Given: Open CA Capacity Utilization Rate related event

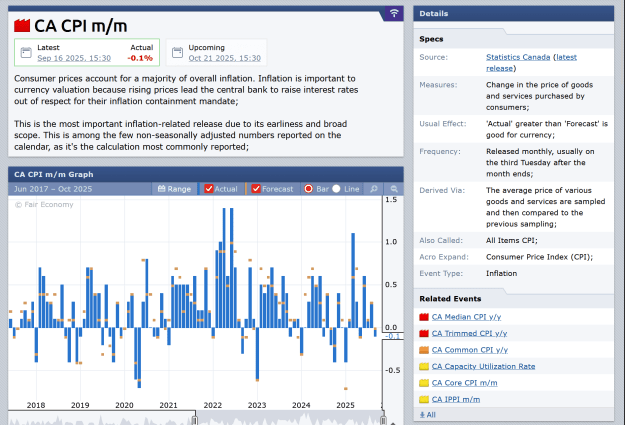Looking at the screenshot, I should (x=483, y=366).
